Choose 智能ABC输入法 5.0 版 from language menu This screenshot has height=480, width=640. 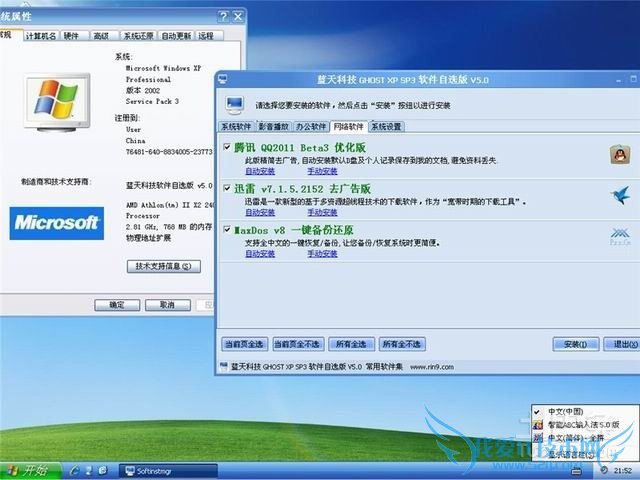(x=584, y=424)
